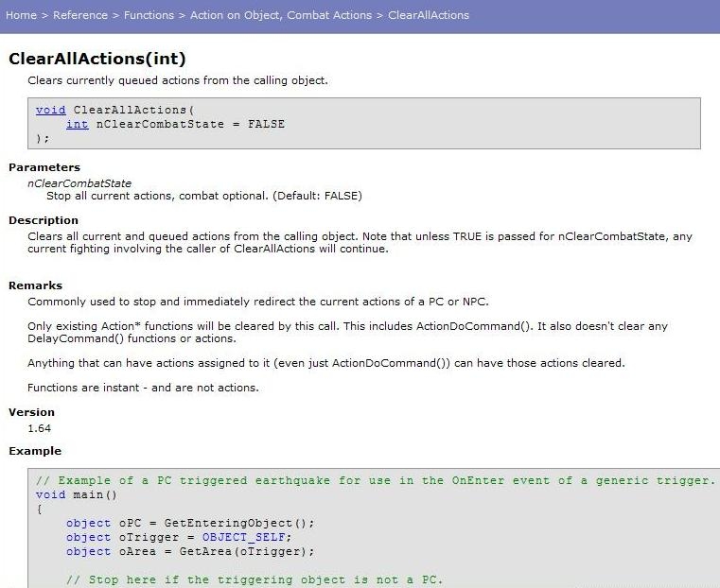720x588 pixels.
Task: Click the Home breadcrumb link
Action: pyautogui.click(x=21, y=15)
